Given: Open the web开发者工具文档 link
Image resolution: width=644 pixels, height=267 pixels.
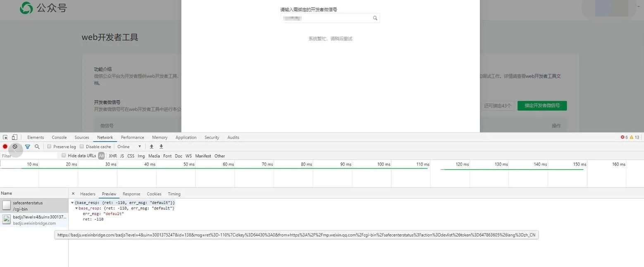Looking at the screenshot, I should pos(543,76).
